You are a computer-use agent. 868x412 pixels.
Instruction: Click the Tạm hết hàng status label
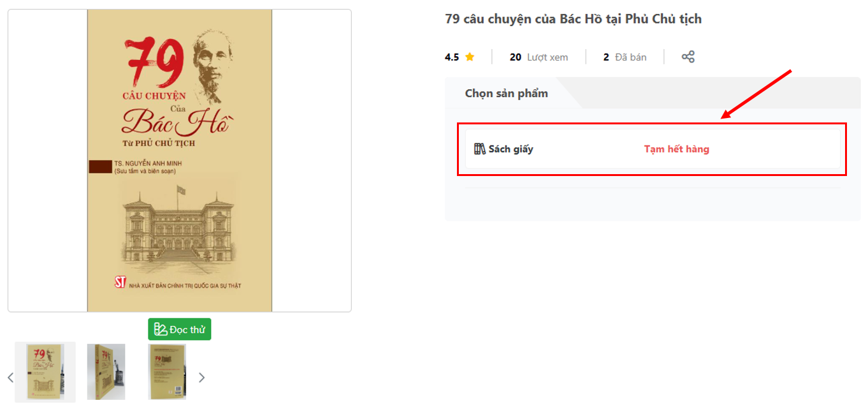point(677,149)
